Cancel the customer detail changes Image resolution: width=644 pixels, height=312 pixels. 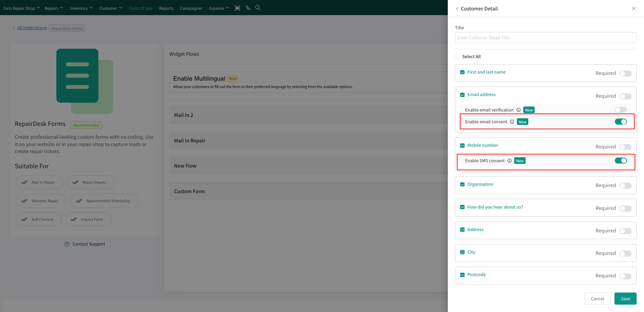pos(597,299)
